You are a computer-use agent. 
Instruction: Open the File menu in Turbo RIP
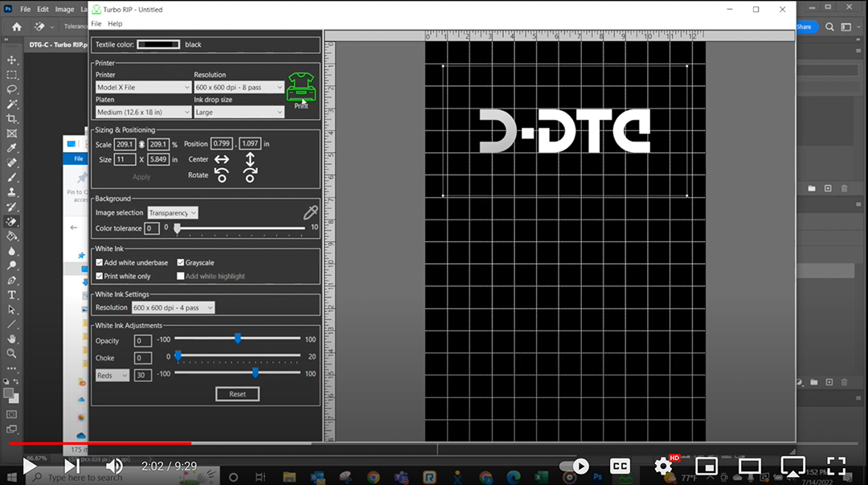(96, 24)
